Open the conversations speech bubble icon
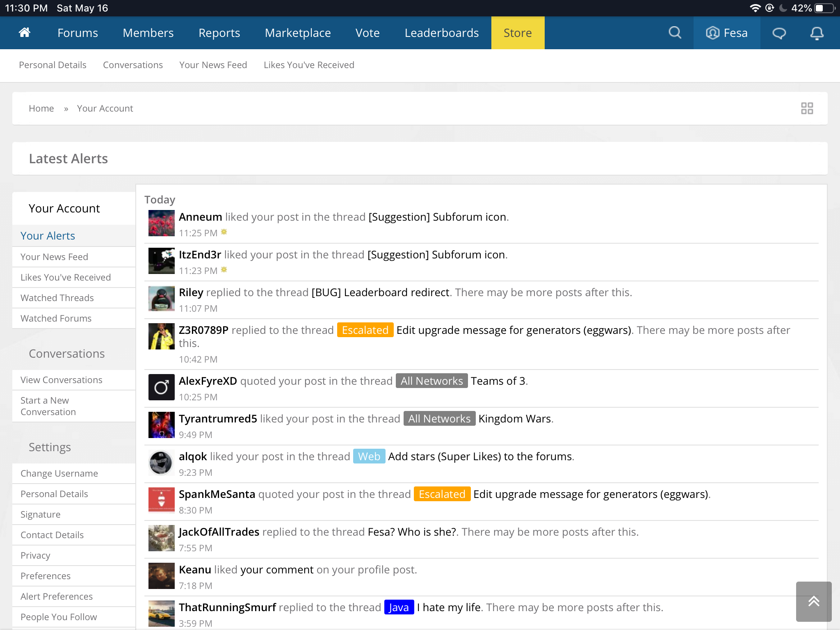The width and height of the screenshot is (840, 630). (779, 33)
